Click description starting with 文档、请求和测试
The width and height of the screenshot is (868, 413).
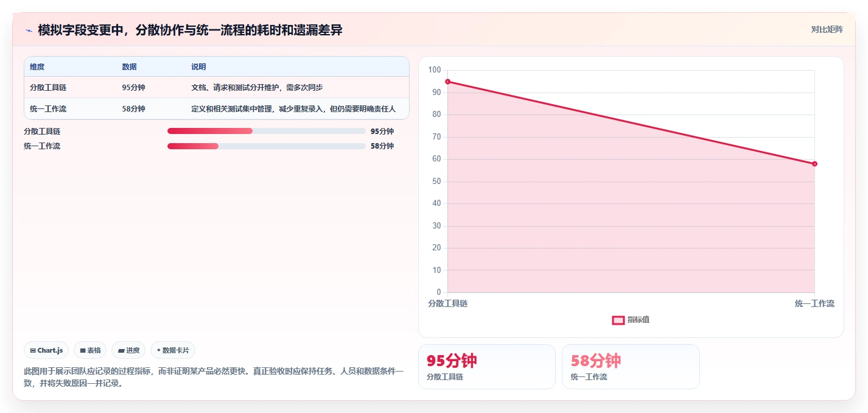(257, 88)
